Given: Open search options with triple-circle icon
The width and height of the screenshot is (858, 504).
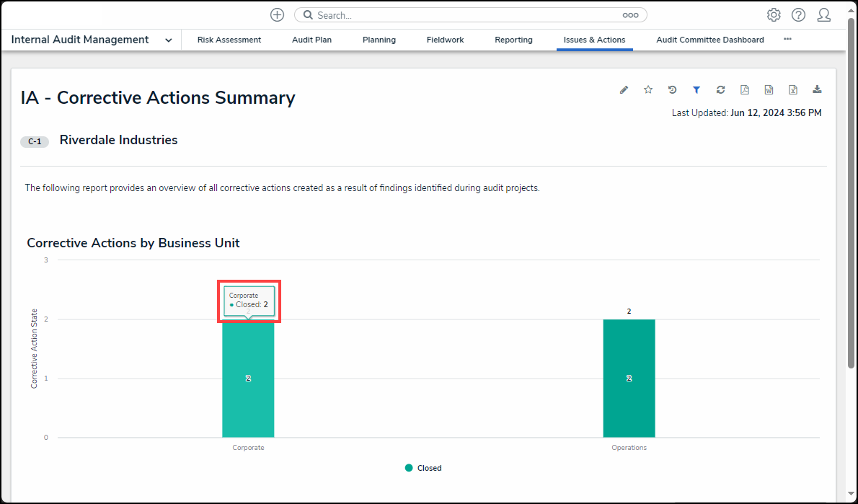Looking at the screenshot, I should coord(631,15).
